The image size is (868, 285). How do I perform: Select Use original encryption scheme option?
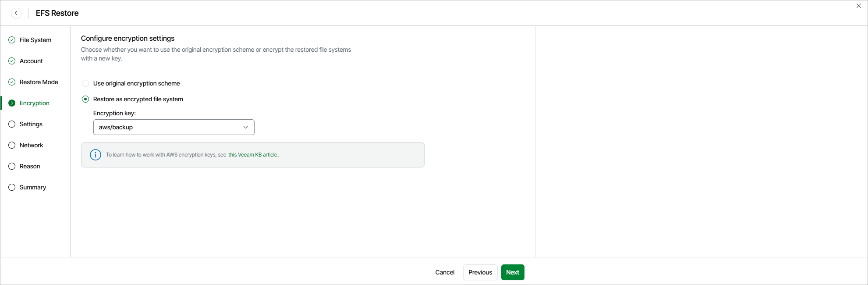coord(85,83)
